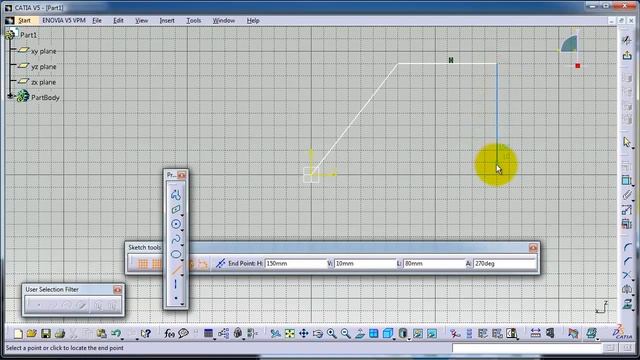Toggle Swap Visible Space icon
Viewport: 640px width, 360px height.
click(x=432, y=333)
